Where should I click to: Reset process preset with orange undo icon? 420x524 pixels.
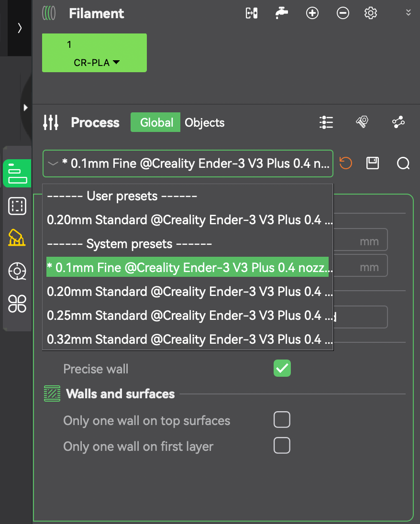[345, 164]
